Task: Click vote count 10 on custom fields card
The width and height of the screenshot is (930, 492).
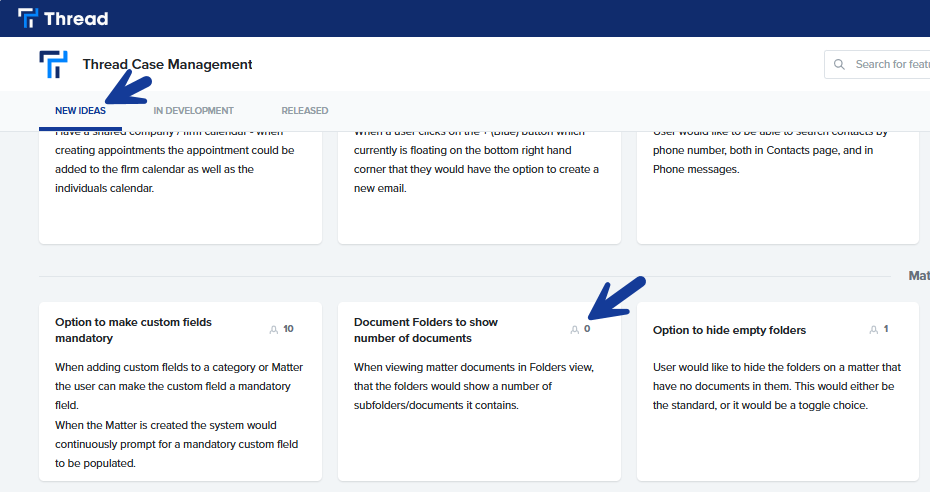Action: point(288,329)
